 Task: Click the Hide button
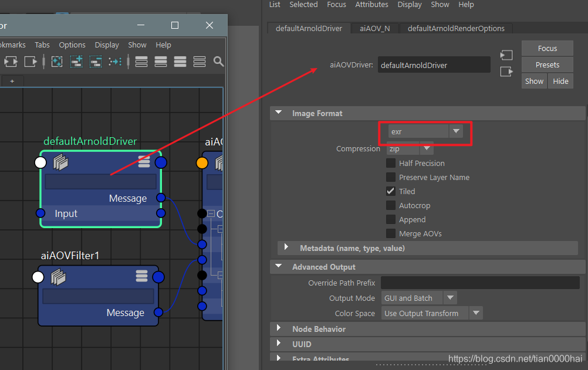[x=560, y=81]
